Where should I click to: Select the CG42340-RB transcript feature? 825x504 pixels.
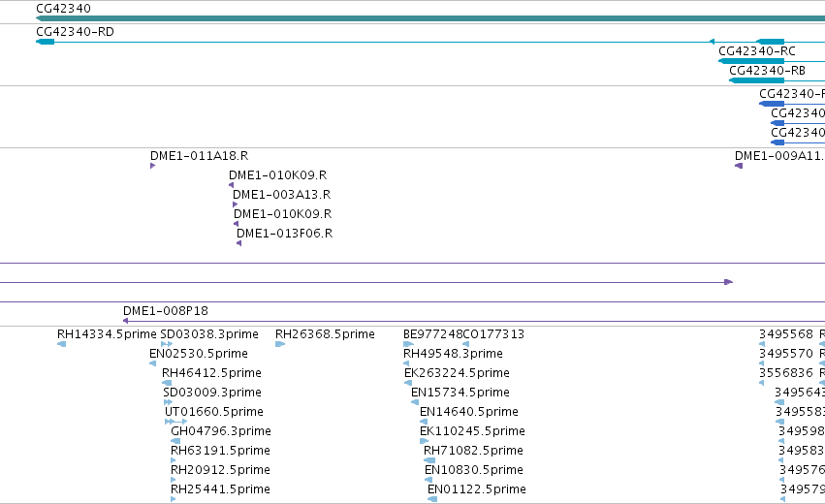[777, 80]
